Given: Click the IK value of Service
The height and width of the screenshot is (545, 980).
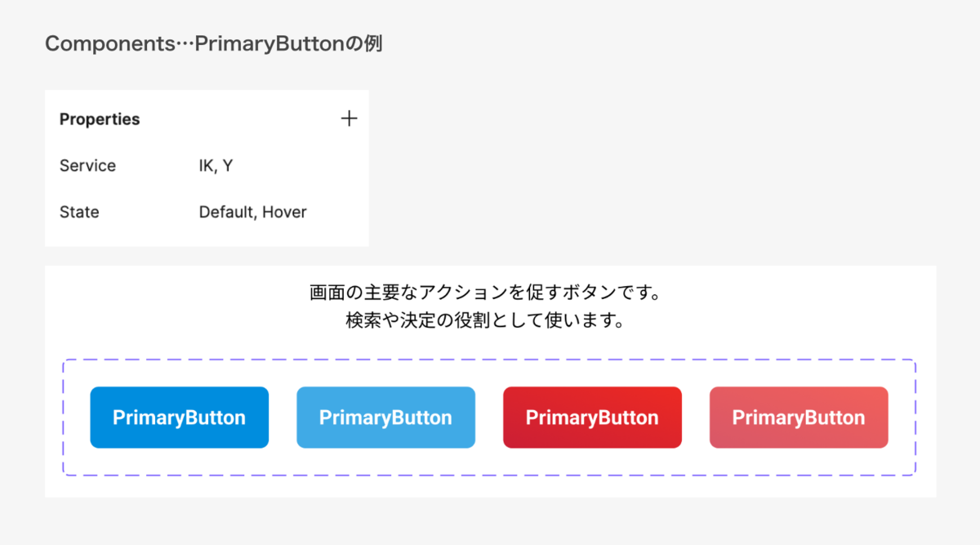Looking at the screenshot, I should click(207, 166).
